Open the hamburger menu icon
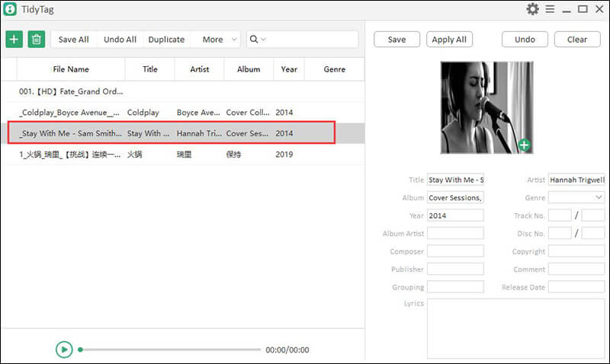The width and height of the screenshot is (610, 364). (550, 9)
